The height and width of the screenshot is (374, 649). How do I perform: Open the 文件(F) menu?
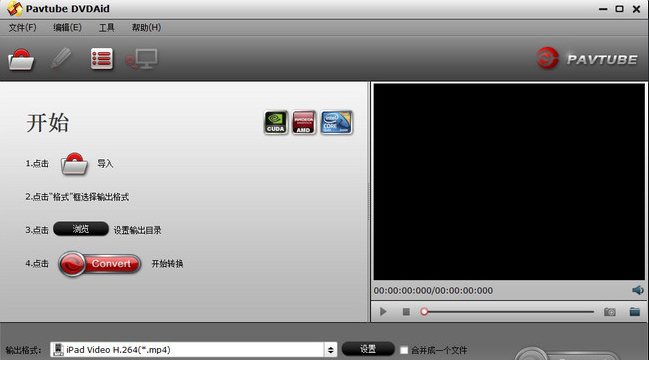[23, 27]
